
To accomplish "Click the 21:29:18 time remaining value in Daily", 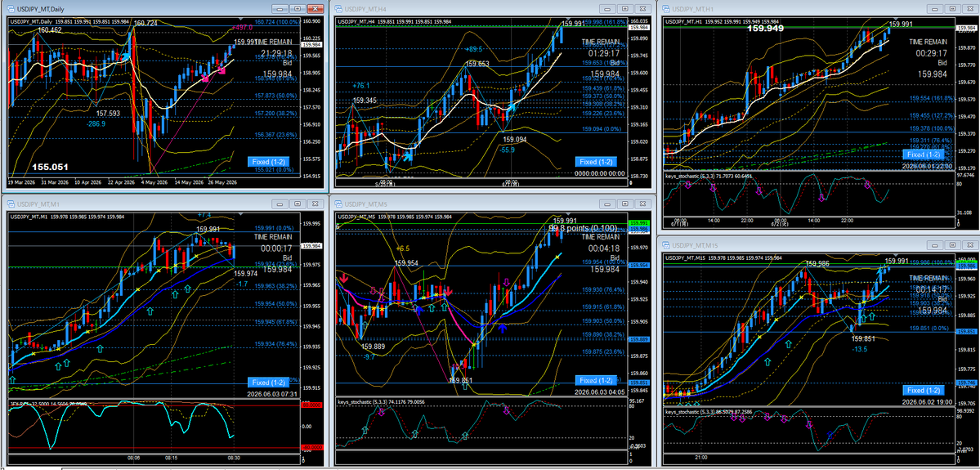I will [276, 53].
